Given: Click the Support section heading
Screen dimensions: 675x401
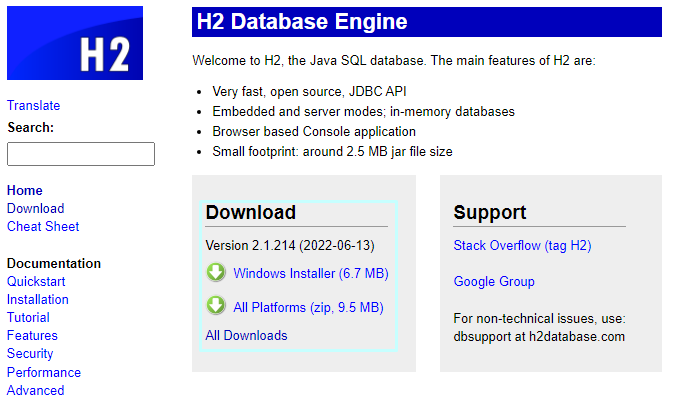Looking at the screenshot, I should click(x=489, y=212).
